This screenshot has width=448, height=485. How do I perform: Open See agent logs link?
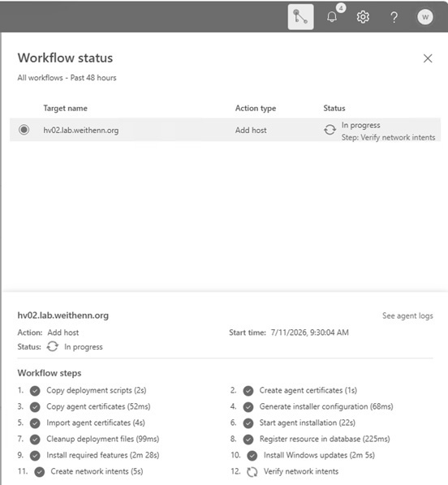coord(407,315)
